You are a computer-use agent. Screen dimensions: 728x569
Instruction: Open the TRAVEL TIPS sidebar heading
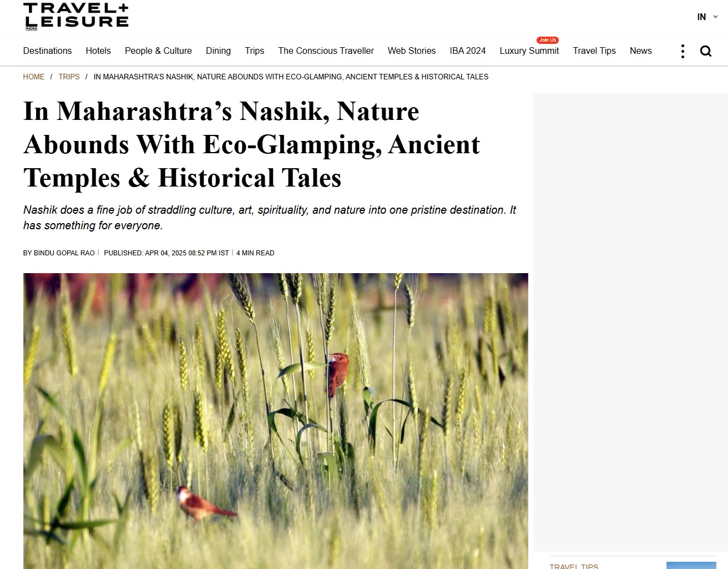click(574, 566)
